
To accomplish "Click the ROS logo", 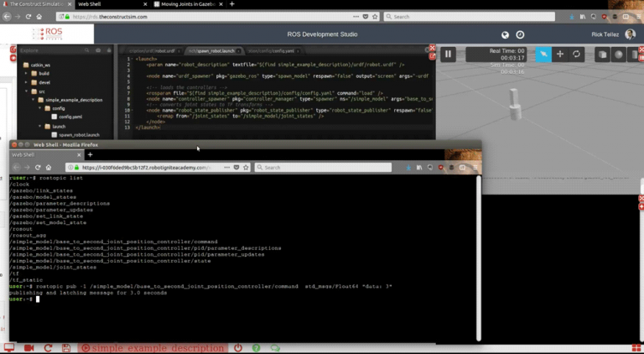I will pyautogui.click(x=47, y=34).
